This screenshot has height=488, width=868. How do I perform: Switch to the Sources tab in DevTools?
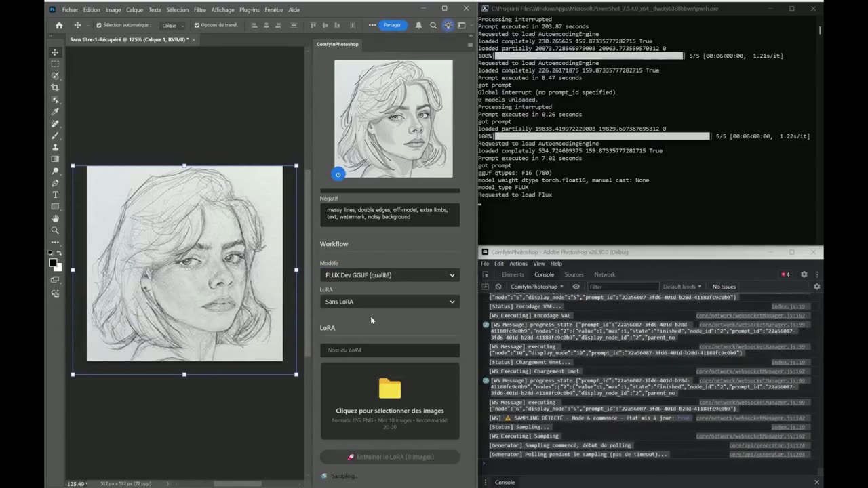pyautogui.click(x=574, y=274)
